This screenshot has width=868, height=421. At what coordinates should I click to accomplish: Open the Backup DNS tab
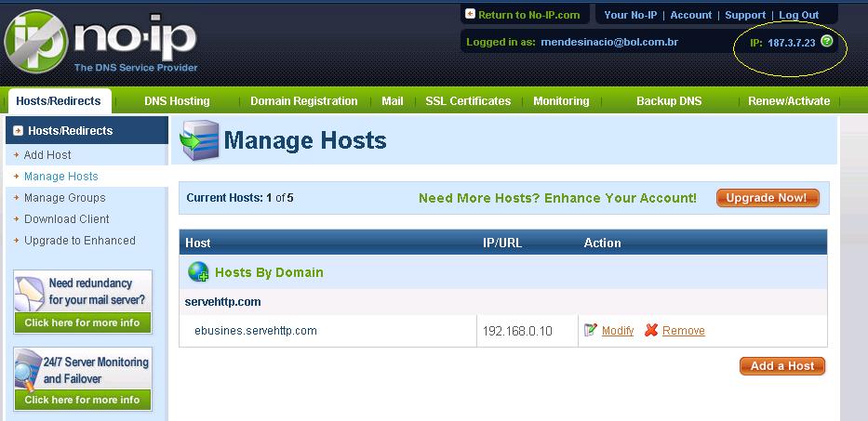[x=669, y=101]
